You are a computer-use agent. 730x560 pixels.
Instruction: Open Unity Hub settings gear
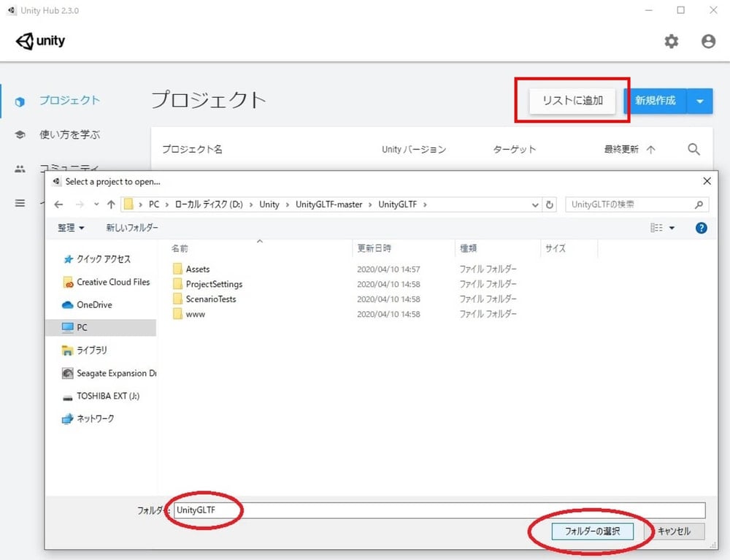[x=671, y=42]
